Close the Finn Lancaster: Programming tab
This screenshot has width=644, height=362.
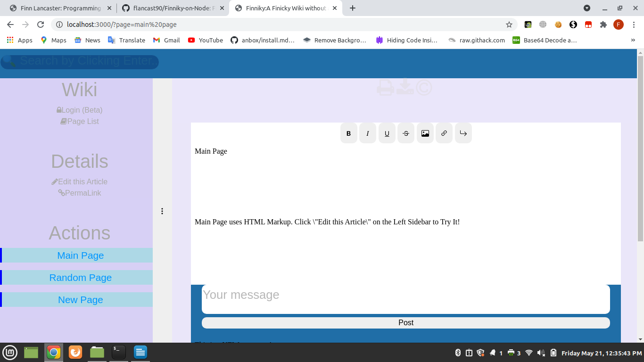(109, 8)
